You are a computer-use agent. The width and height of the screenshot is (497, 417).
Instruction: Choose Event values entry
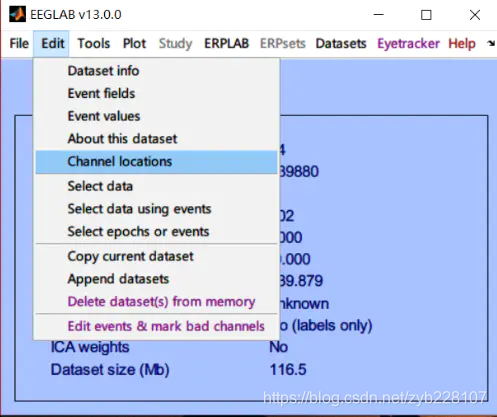point(156,116)
